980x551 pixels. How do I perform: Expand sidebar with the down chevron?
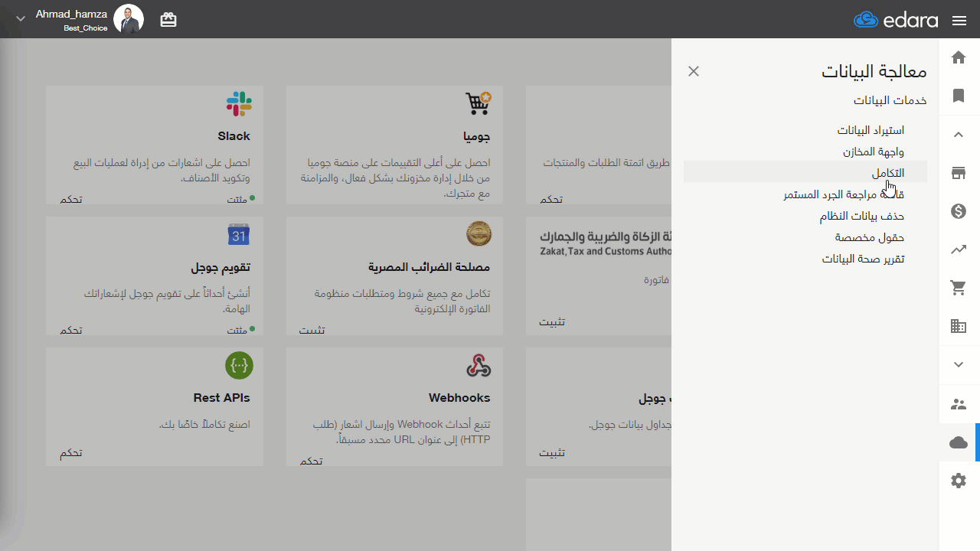(959, 365)
